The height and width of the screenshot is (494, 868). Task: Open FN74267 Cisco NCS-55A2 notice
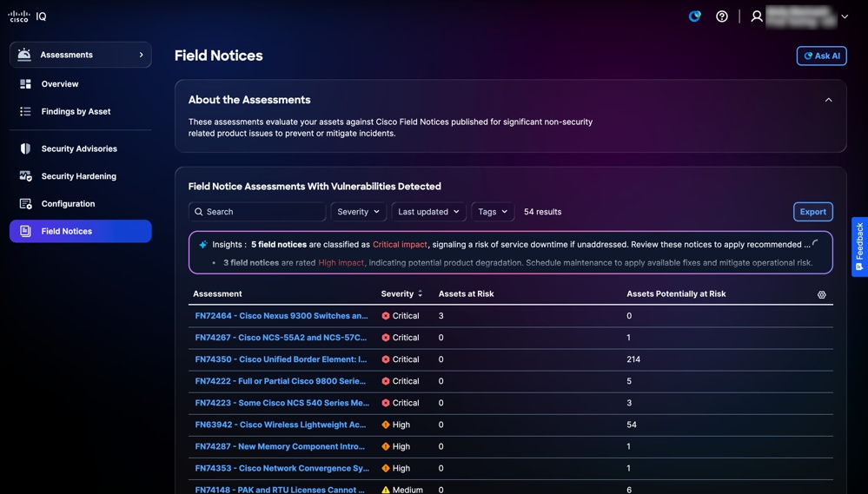click(x=281, y=338)
